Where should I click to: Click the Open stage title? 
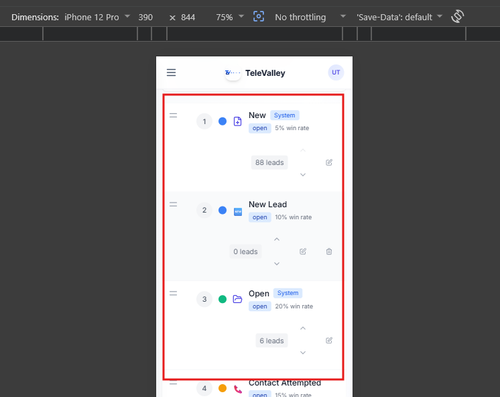[x=259, y=293]
